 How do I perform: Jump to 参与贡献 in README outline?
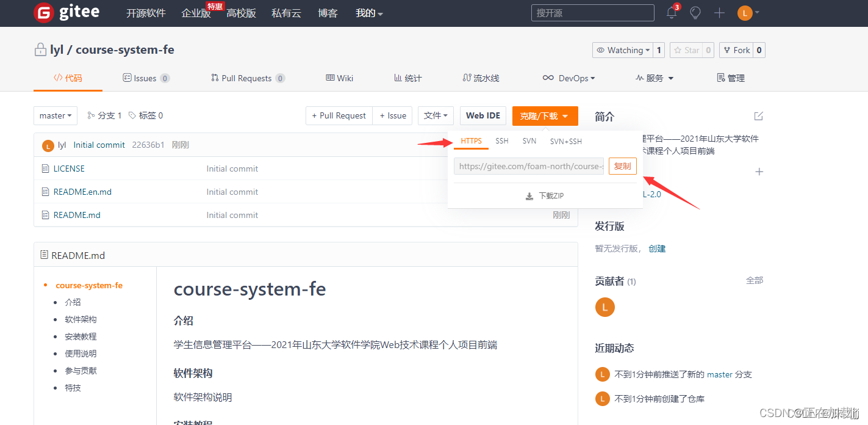[x=81, y=371]
